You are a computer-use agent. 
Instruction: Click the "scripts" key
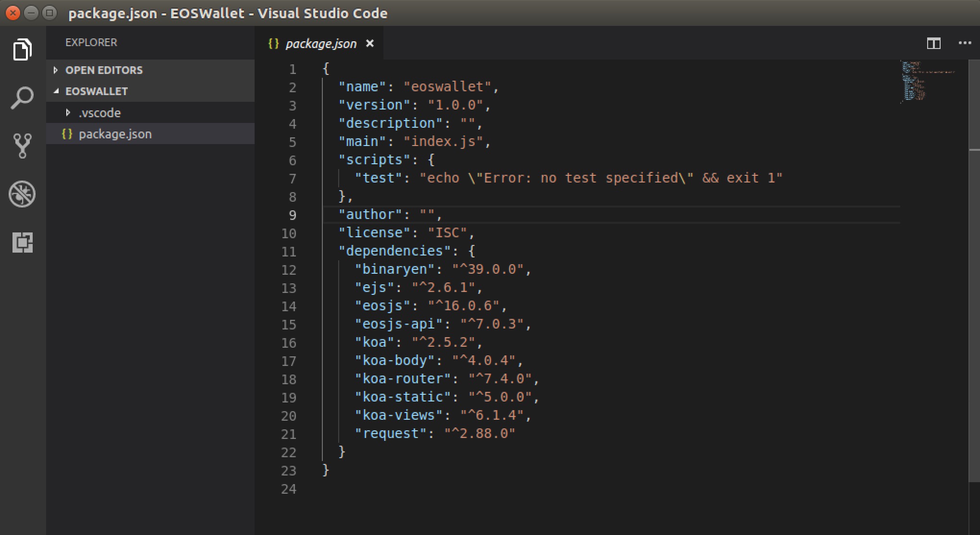tap(374, 160)
